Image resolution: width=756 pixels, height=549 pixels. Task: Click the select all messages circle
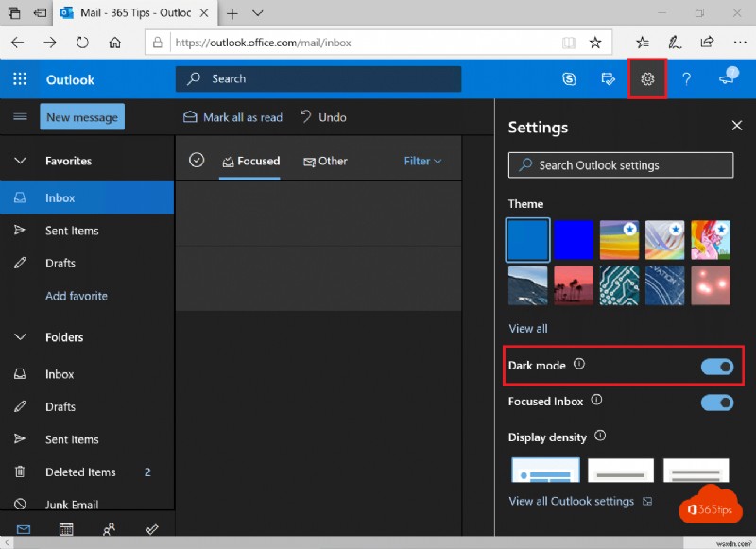click(x=197, y=160)
